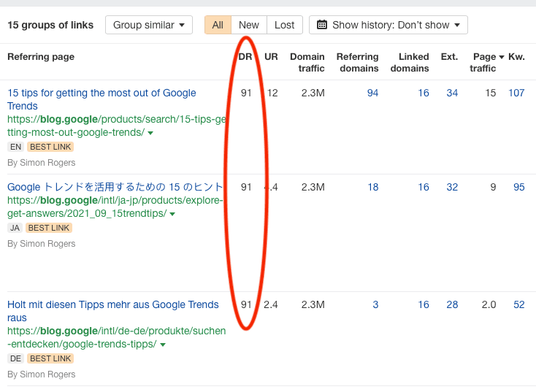Expand URL dropdown arrow for Japanese trendtips page
Image resolution: width=536 pixels, height=392 pixels.
(172, 214)
